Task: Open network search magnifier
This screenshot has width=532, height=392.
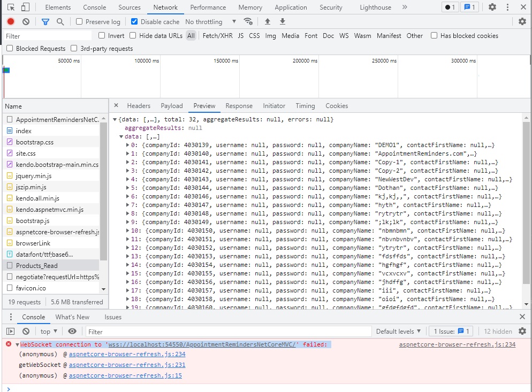Action: (60, 22)
